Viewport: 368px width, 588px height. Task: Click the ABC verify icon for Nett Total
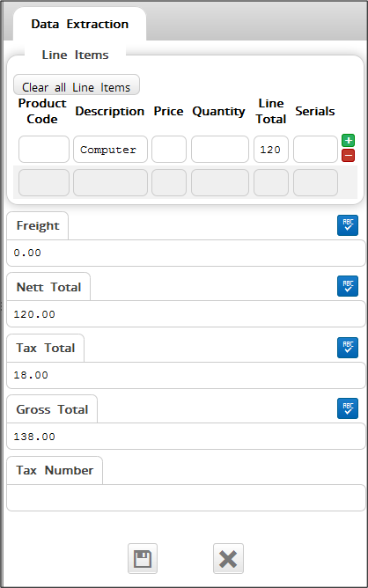click(x=348, y=286)
